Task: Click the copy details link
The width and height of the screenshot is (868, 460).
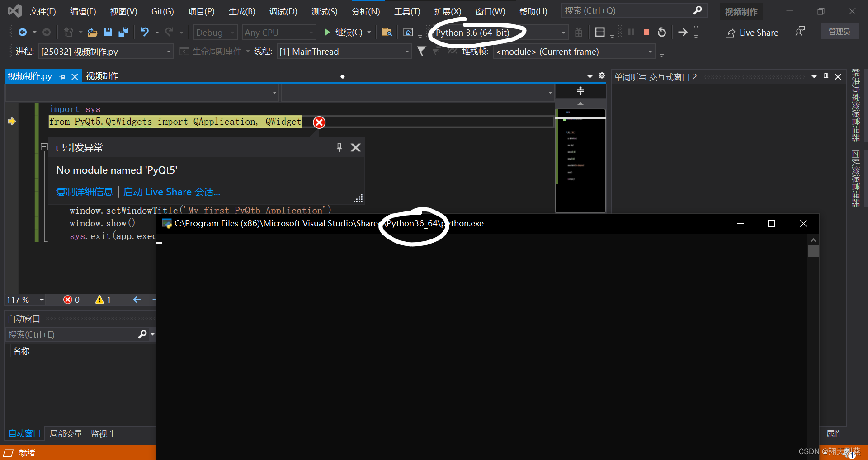Action: [x=85, y=192]
